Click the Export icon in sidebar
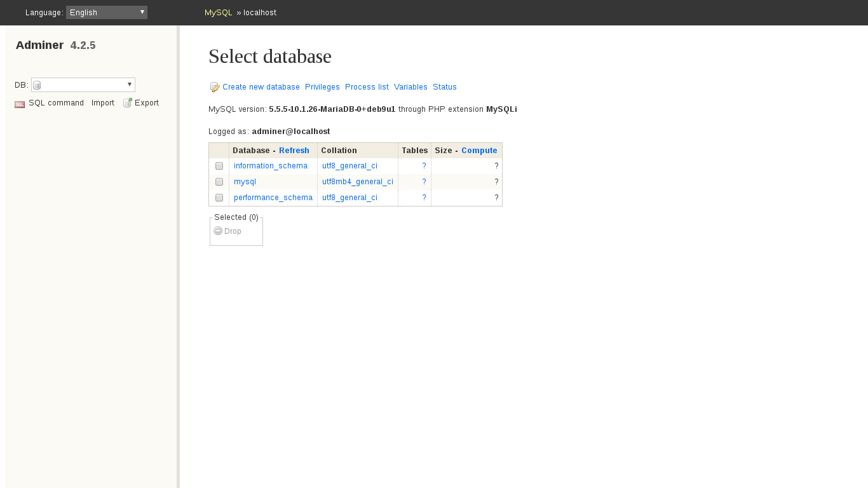 [x=128, y=103]
